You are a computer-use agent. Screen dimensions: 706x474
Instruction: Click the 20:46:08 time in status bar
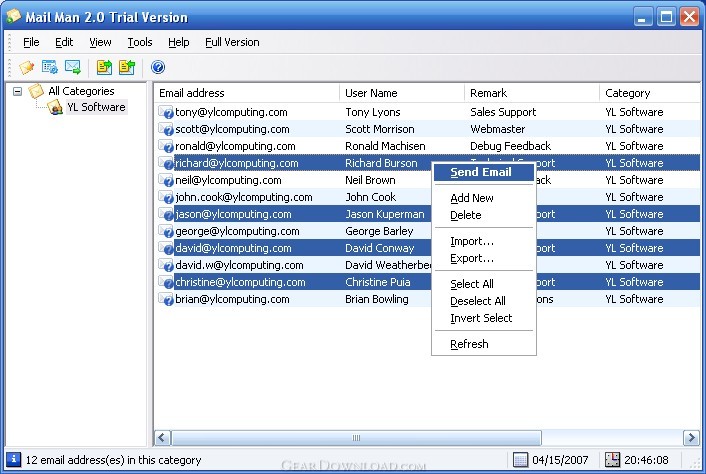646,460
